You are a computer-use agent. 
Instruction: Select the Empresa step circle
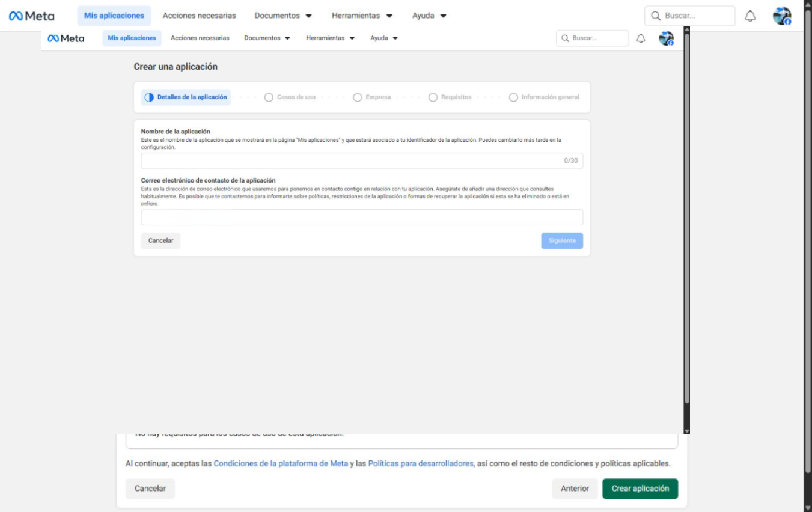pyautogui.click(x=359, y=96)
